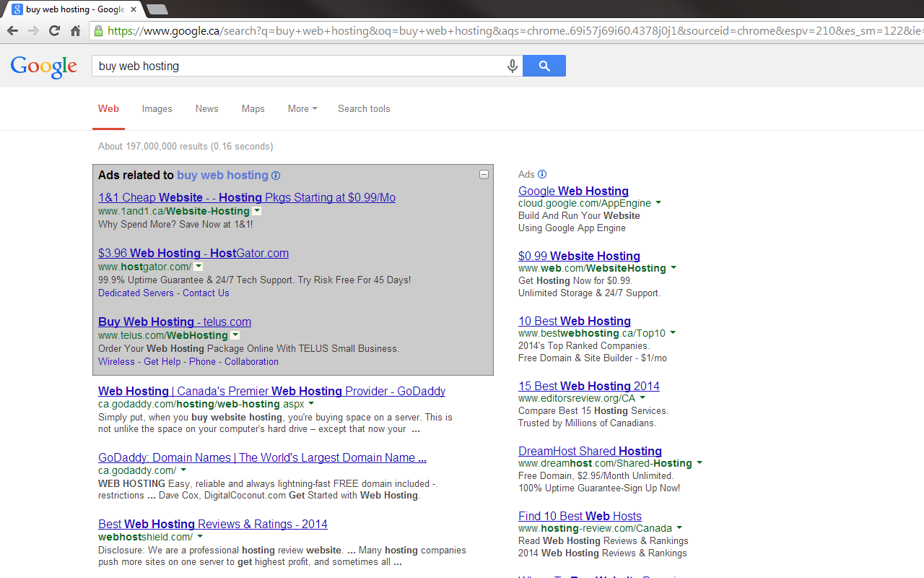924x578 pixels.
Task: Select the Web search tab
Action: tap(108, 108)
